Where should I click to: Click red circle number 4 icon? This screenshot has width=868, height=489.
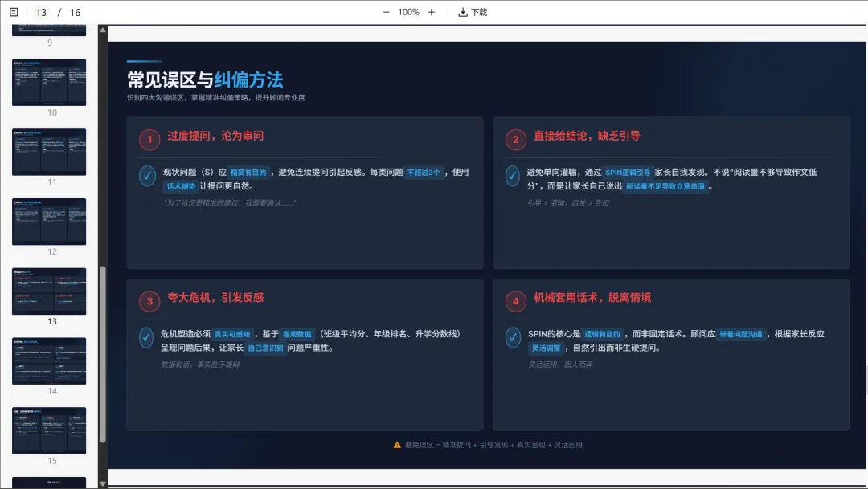click(x=515, y=301)
